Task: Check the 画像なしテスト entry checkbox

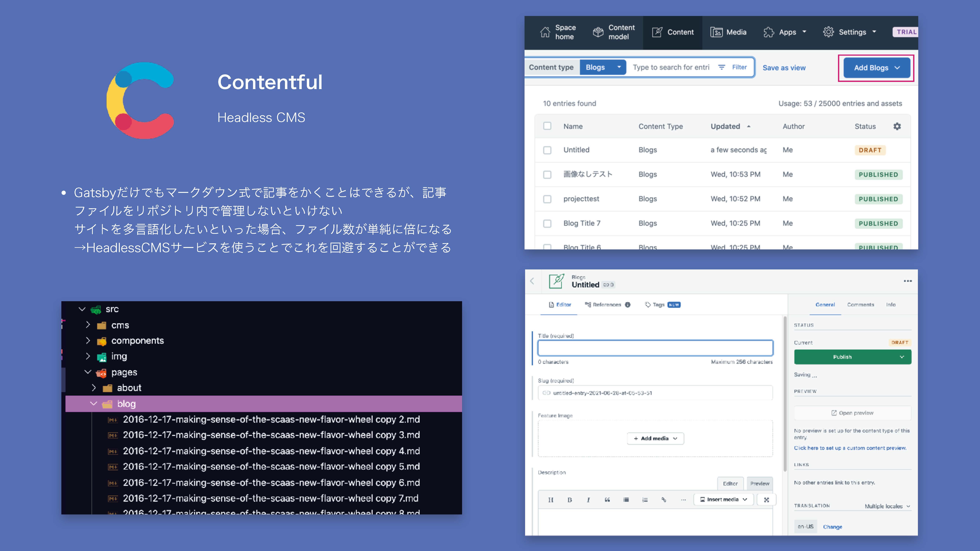Action: (547, 174)
